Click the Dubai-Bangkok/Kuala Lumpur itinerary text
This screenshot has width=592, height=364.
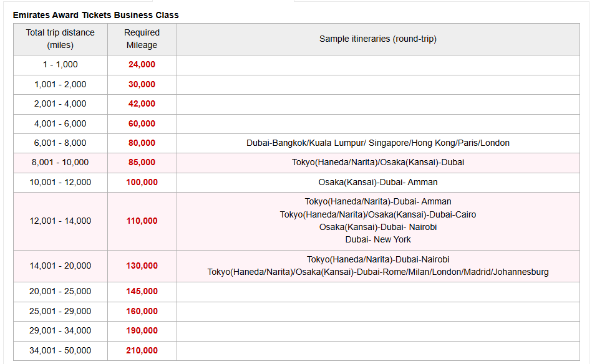click(x=378, y=143)
